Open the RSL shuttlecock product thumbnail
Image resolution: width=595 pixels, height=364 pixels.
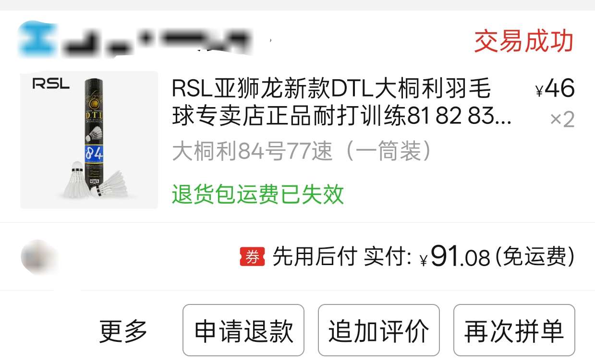pyautogui.click(x=89, y=140)
